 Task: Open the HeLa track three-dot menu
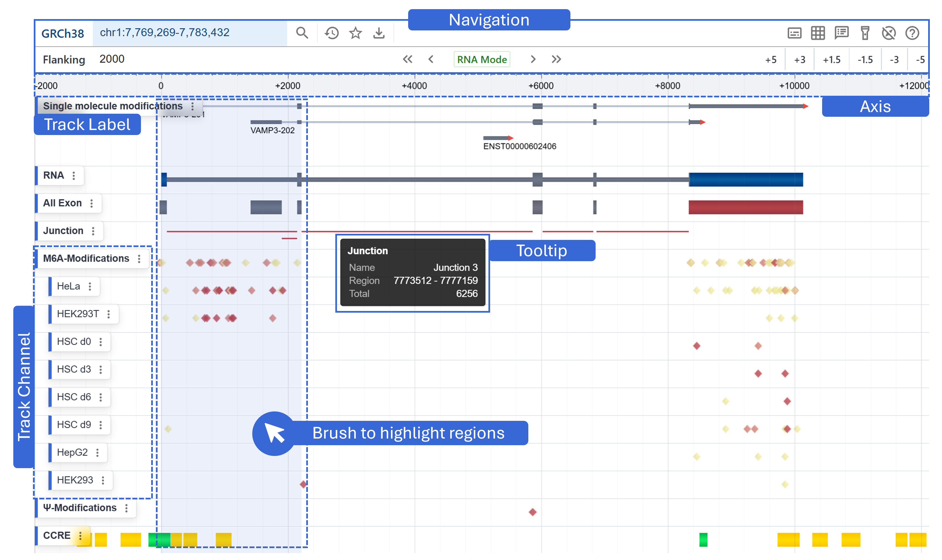click(x=90, y=286)
